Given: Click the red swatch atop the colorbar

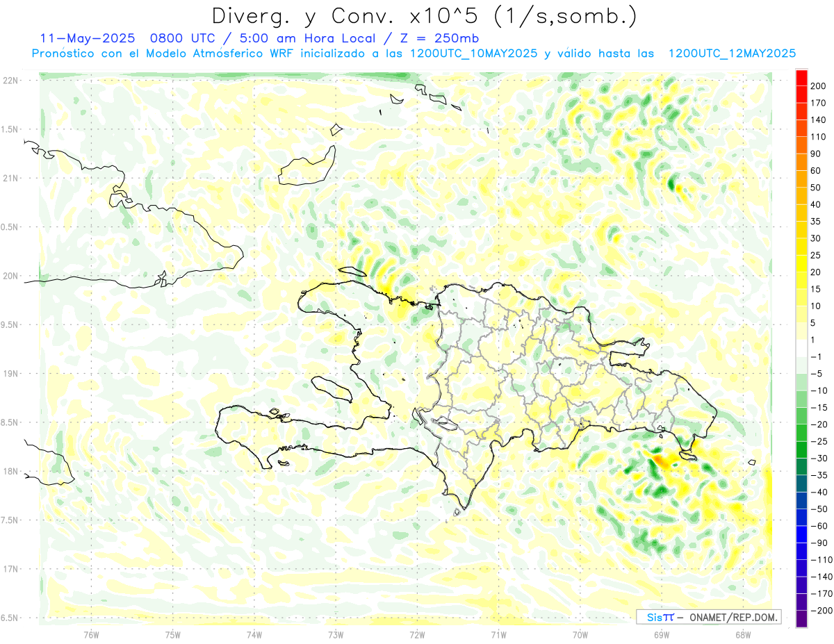Looking at the screenshot, I should tap(801, 77).
